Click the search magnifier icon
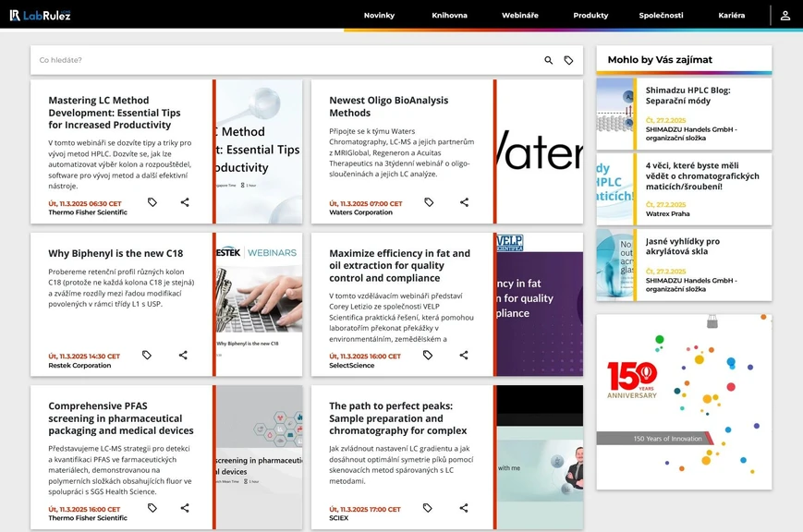 coord(548,60)
